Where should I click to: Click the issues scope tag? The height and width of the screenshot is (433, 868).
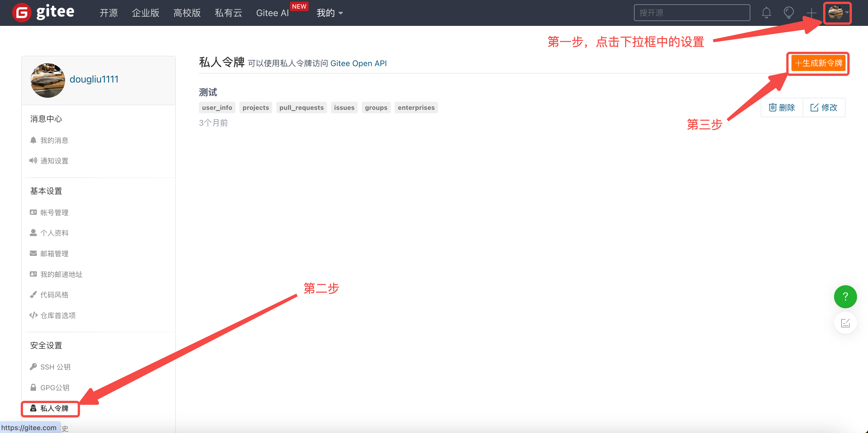344,108
